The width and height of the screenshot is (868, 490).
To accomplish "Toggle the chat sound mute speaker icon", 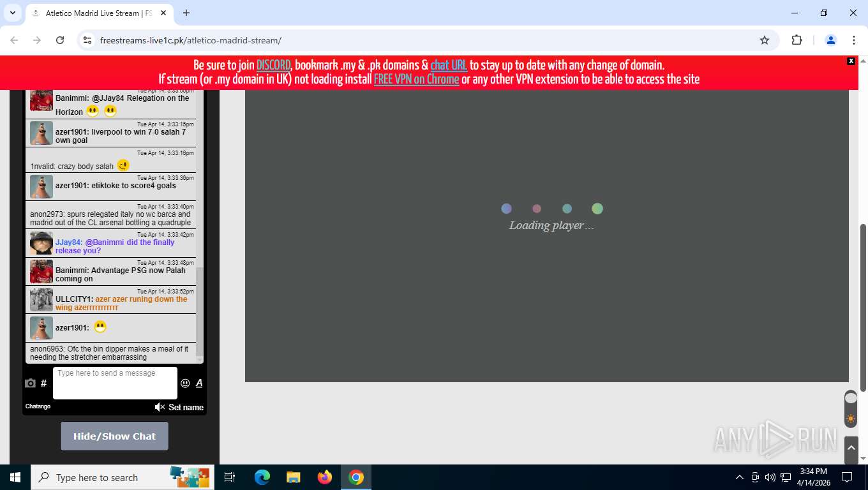I will point(160,407).
